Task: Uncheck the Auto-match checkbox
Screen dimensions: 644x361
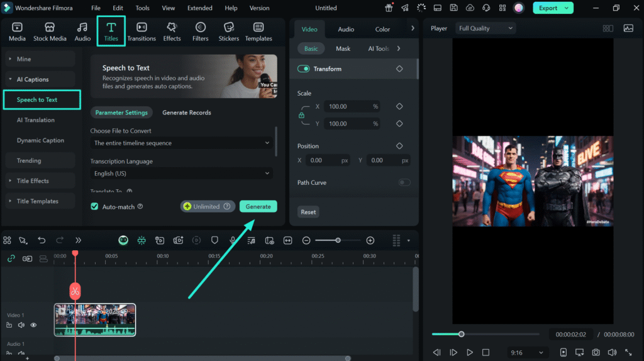Action: [95, 206]
